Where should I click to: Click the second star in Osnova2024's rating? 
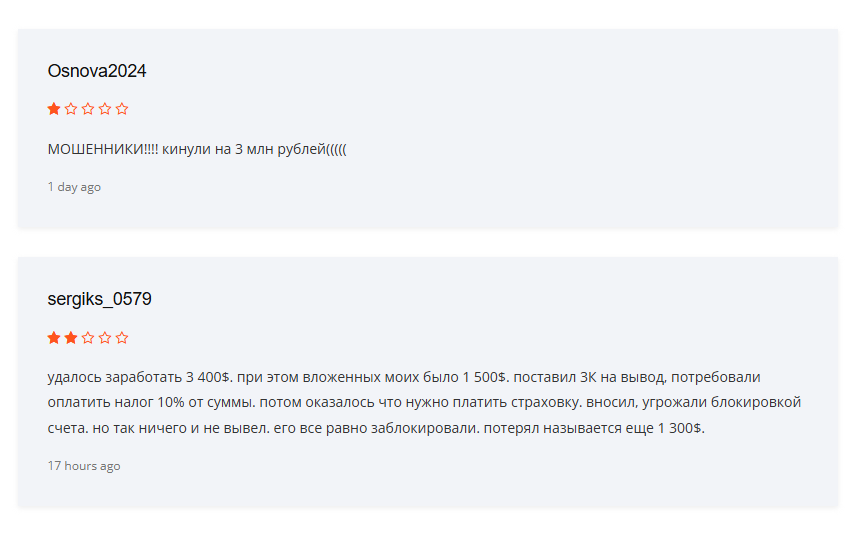click(x=71, y=109)
